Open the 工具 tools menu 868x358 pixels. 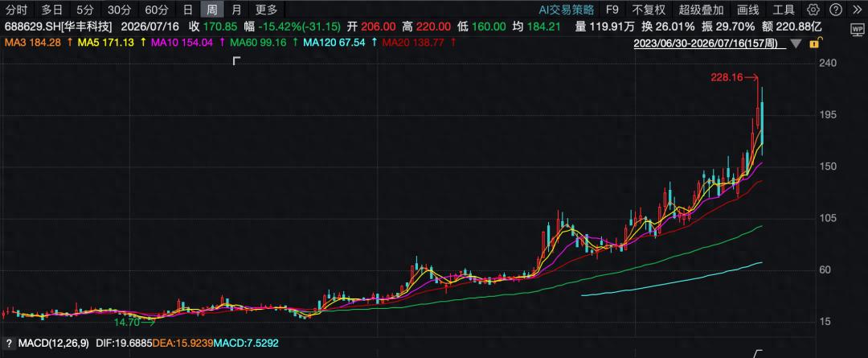click(x=784, y=10)
